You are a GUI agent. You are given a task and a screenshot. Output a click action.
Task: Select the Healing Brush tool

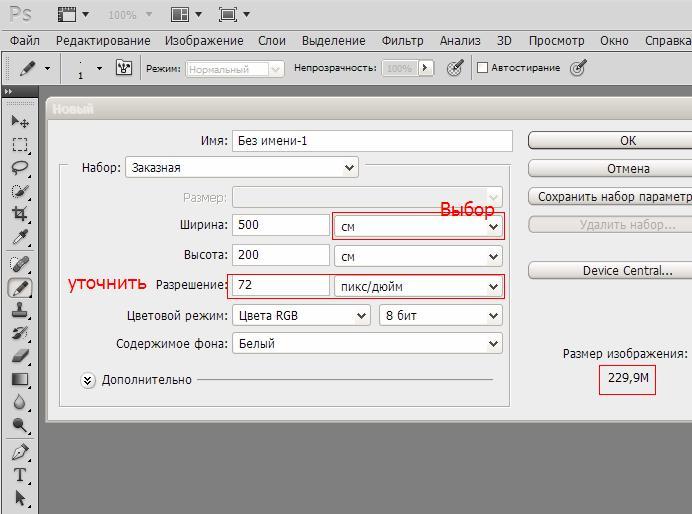[20, 264]
